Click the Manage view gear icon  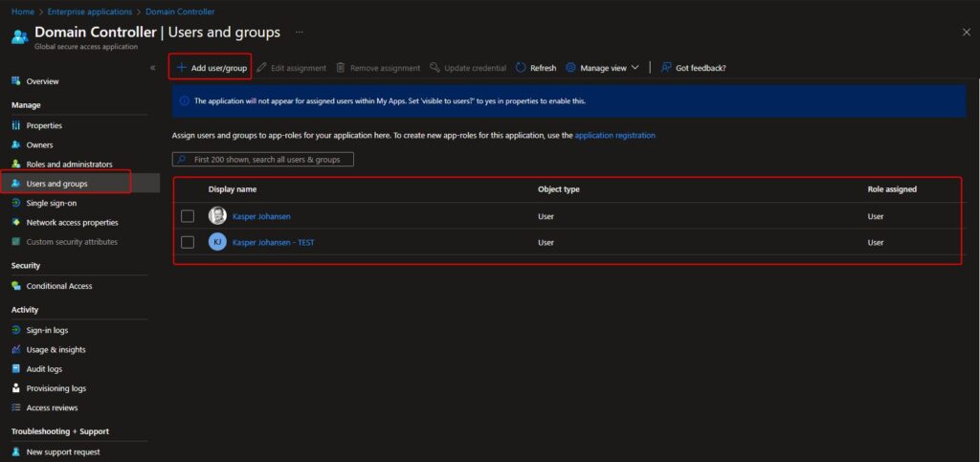click(570, 67)
